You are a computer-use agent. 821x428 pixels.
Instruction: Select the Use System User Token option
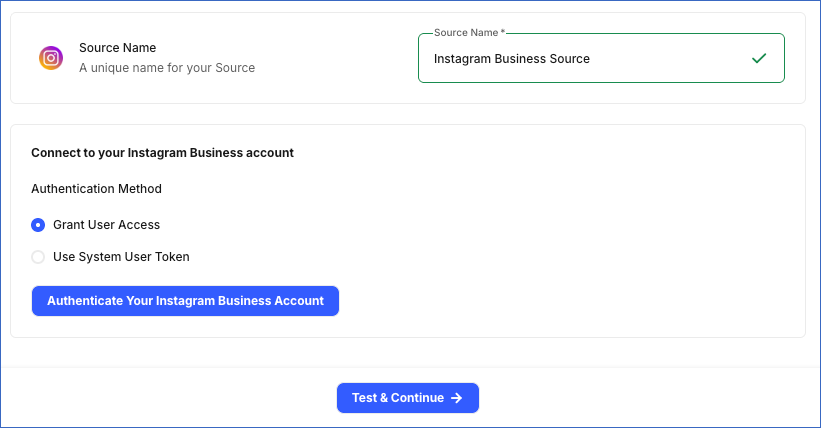coord(38,257)
